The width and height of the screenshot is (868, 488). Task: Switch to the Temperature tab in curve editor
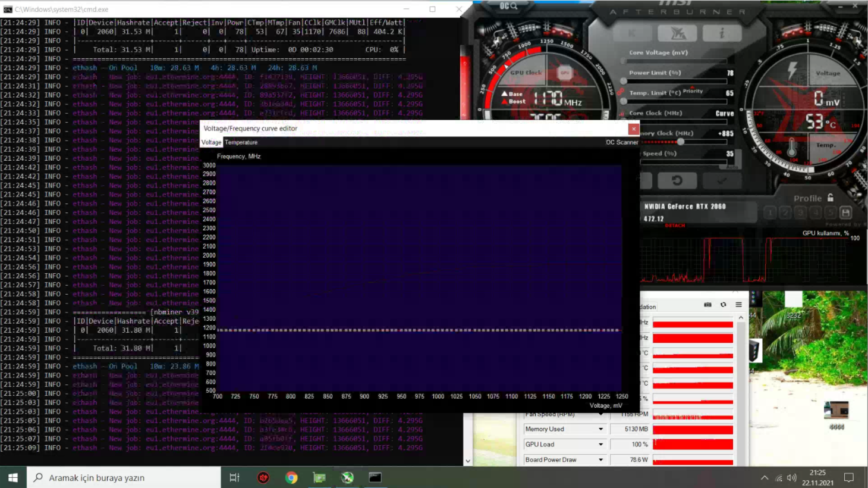(x=241, y=142)
